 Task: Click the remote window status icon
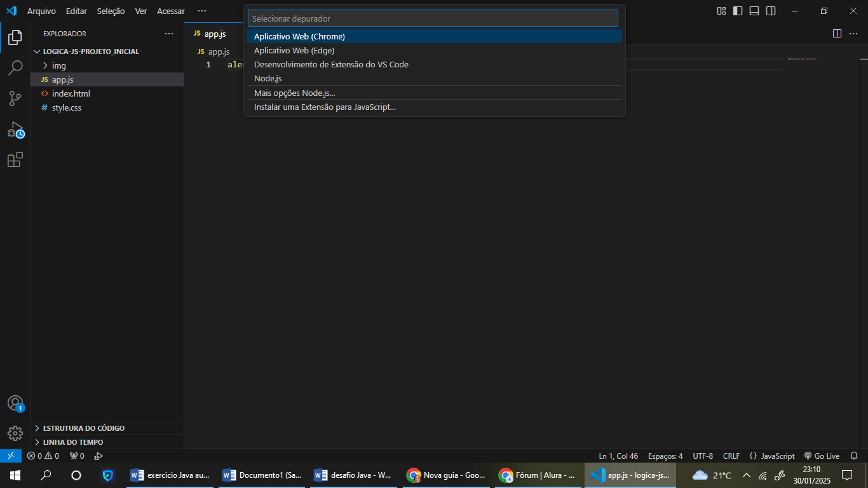coord(11,456)
